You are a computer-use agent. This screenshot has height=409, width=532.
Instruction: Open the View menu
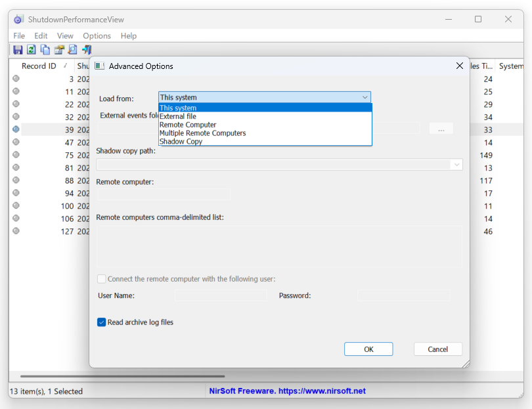click(65, 35)
